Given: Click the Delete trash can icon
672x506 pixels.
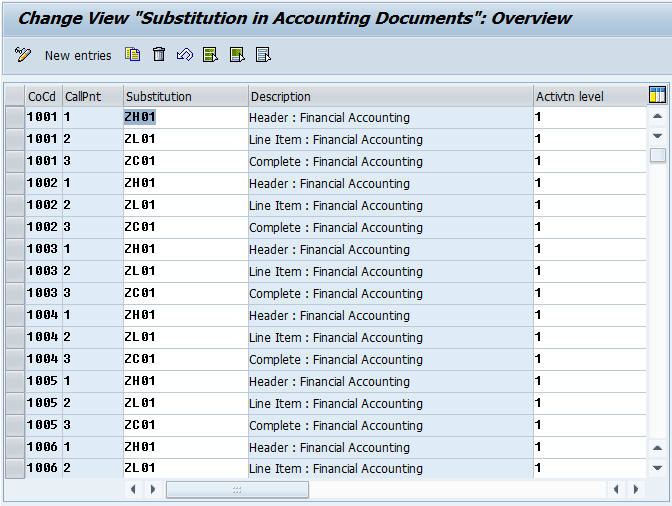Looking at the screenshot, I should [159, 55].
